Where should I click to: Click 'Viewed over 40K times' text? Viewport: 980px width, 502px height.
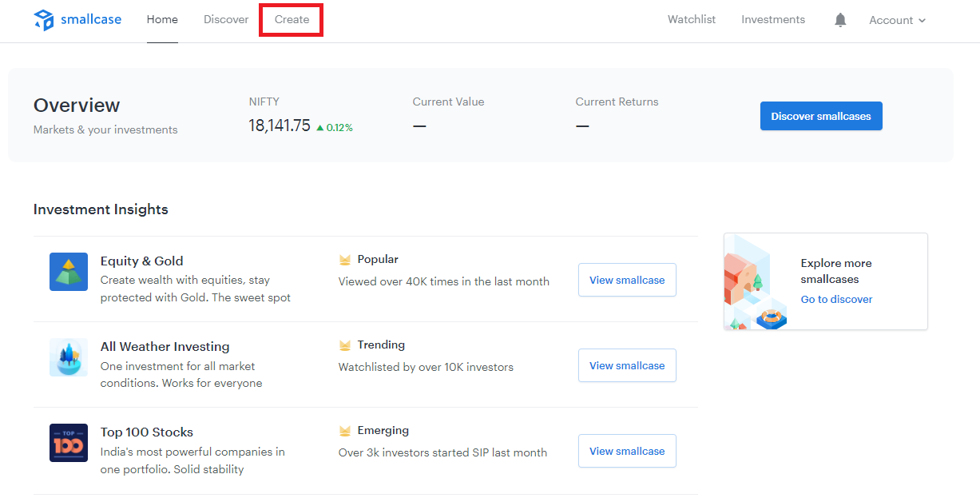(x=444, y=281)
